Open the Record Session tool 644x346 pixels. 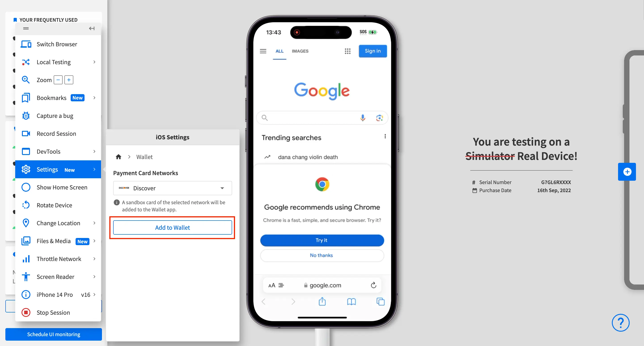[x=56, y=133]
